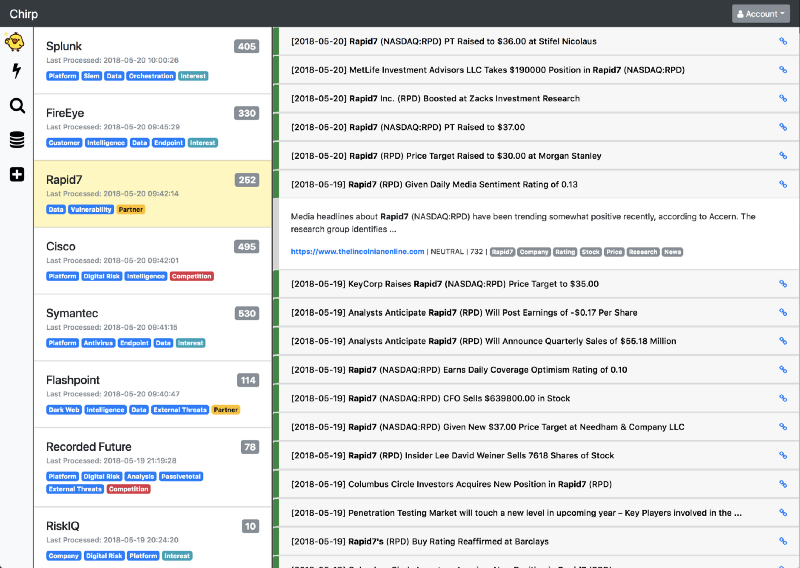This screenshot has width=800, height=568.
Task: Click the News tag in expanded article
Action: (x=672, y=252)
